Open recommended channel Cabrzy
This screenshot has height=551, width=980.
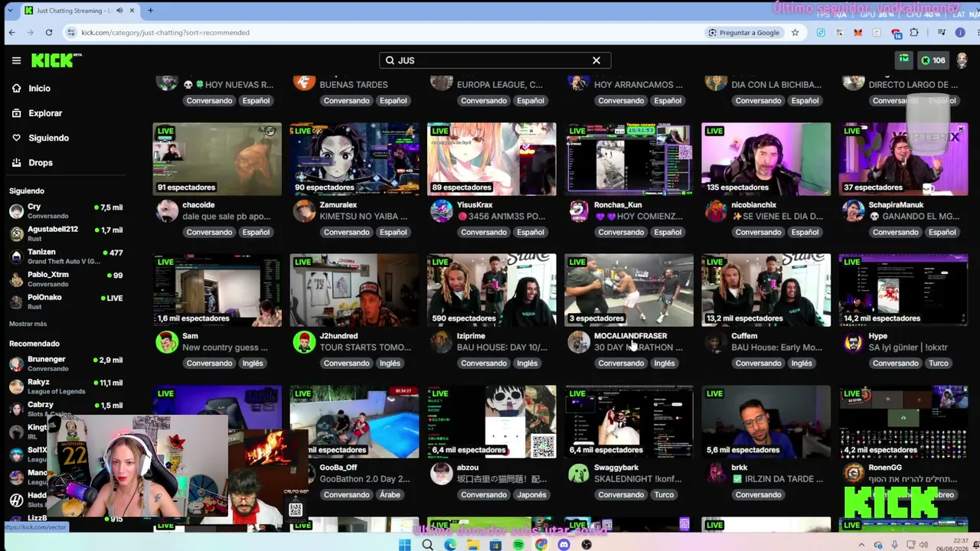coord(66,409)
